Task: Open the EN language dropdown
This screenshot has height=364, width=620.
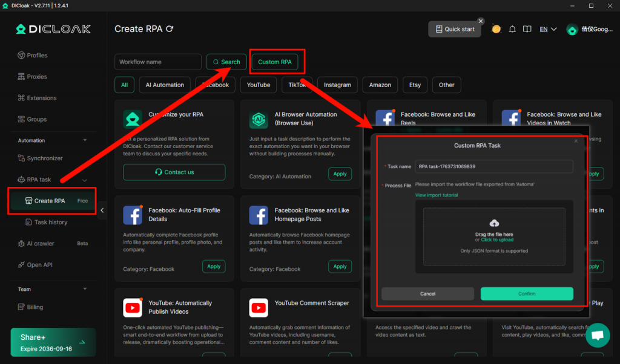Action: click(x=548, y=29)
